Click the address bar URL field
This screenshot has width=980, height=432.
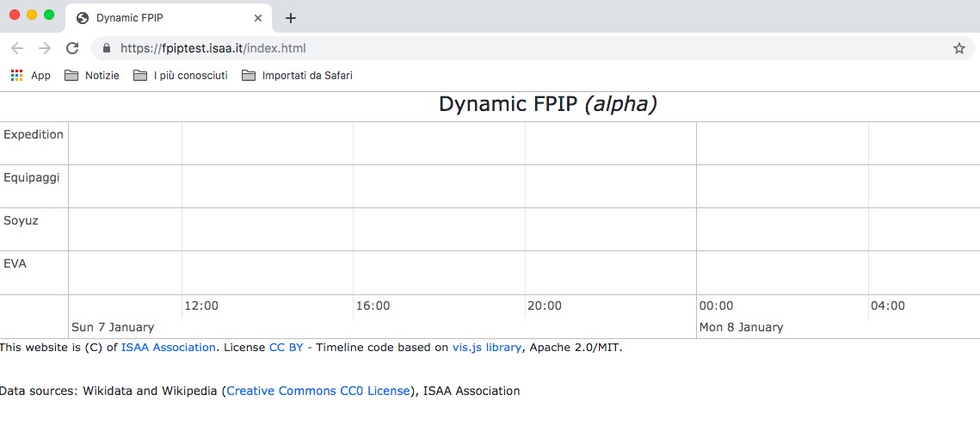tap(516, 48)
